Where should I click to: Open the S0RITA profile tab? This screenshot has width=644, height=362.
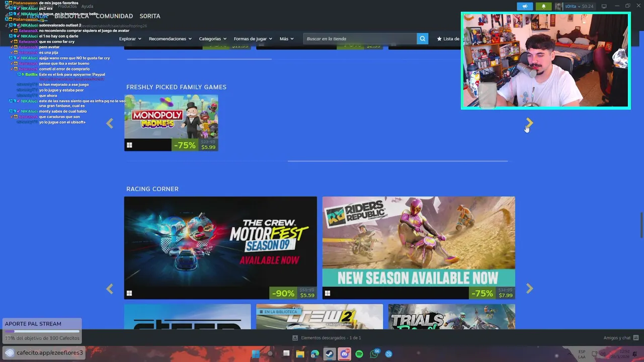click(x=150, y=16)
